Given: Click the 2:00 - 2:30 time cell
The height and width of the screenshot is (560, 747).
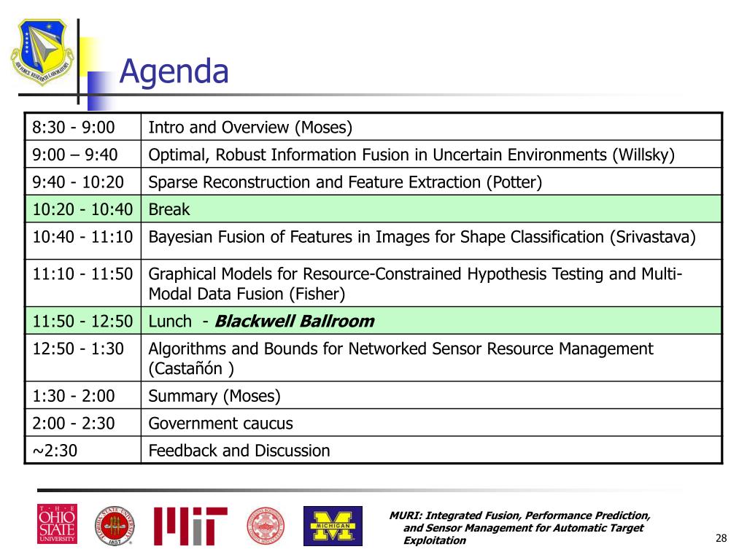Looking at the screenshot, I should coord(83,422).
